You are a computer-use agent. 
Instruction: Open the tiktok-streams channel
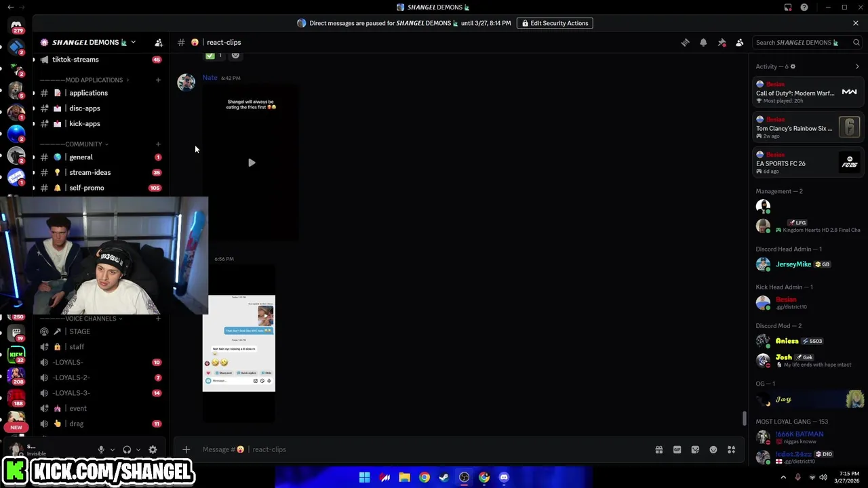point(100,60)
